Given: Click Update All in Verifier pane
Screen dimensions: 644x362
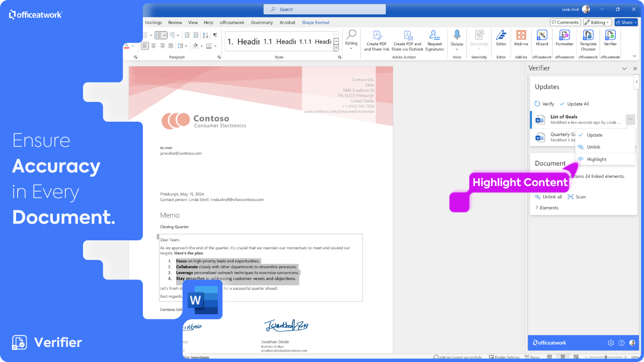Looking at the screenshot, I should [x=574, y=104].
